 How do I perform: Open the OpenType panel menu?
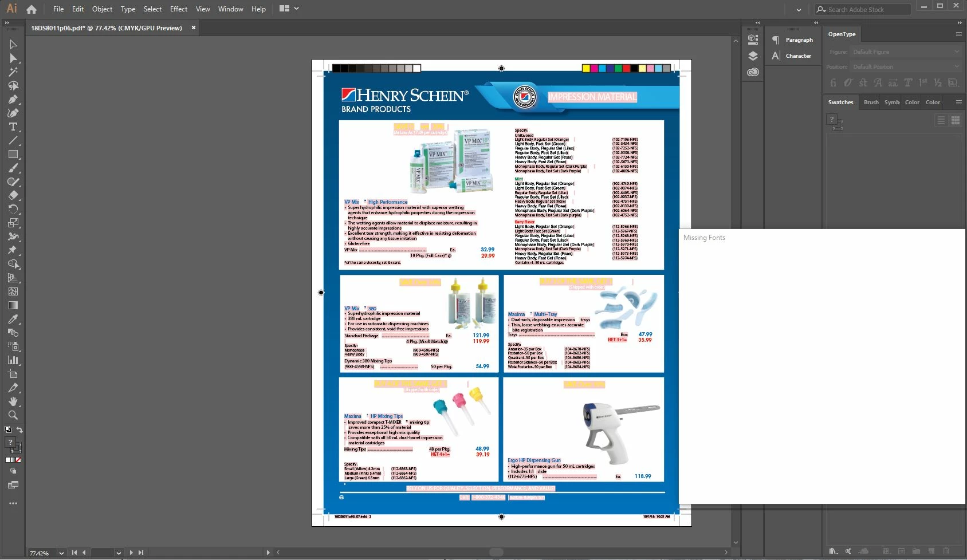(x=958, y=34)
